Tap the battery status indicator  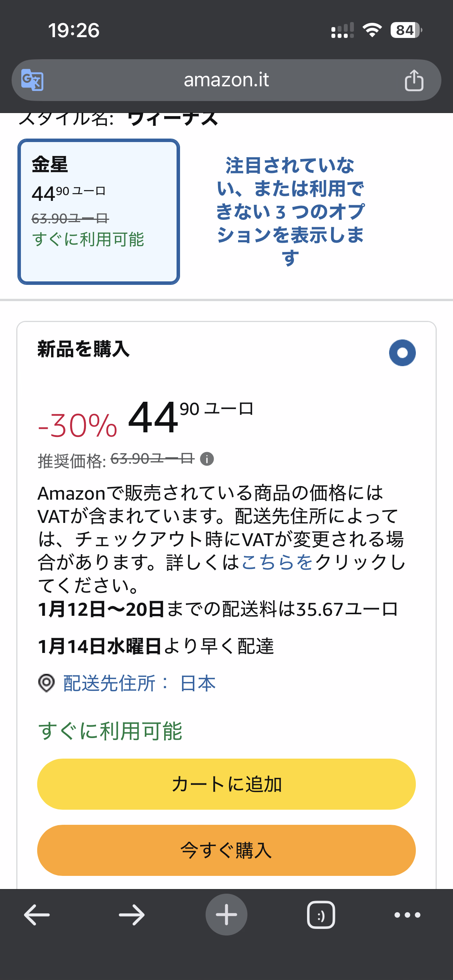406,30
